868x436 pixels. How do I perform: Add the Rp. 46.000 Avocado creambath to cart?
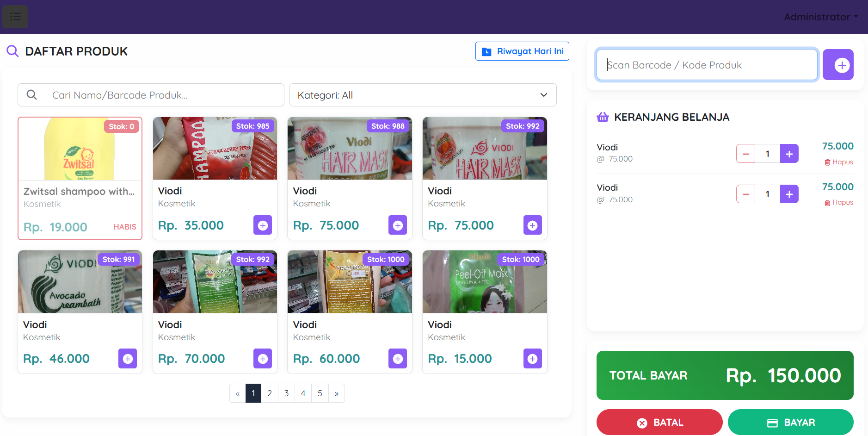(x=128, y=359)
